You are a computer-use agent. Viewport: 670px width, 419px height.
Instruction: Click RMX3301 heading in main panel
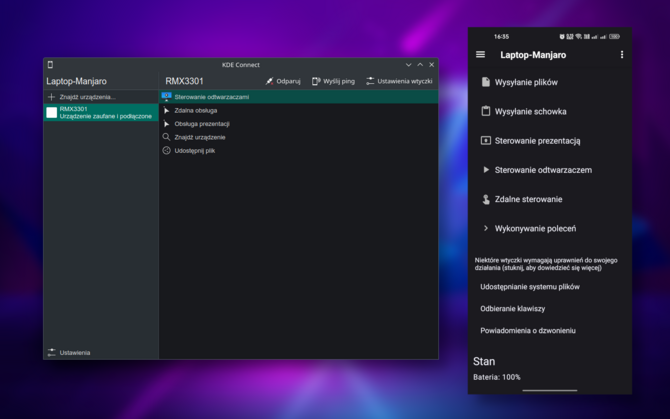[185, 81]
